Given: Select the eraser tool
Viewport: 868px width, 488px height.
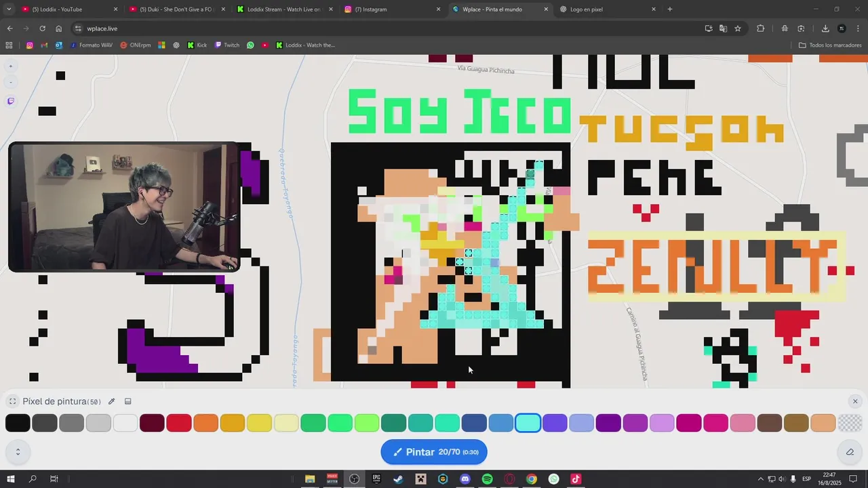Looking at the screenshot, I should (850, 452).
